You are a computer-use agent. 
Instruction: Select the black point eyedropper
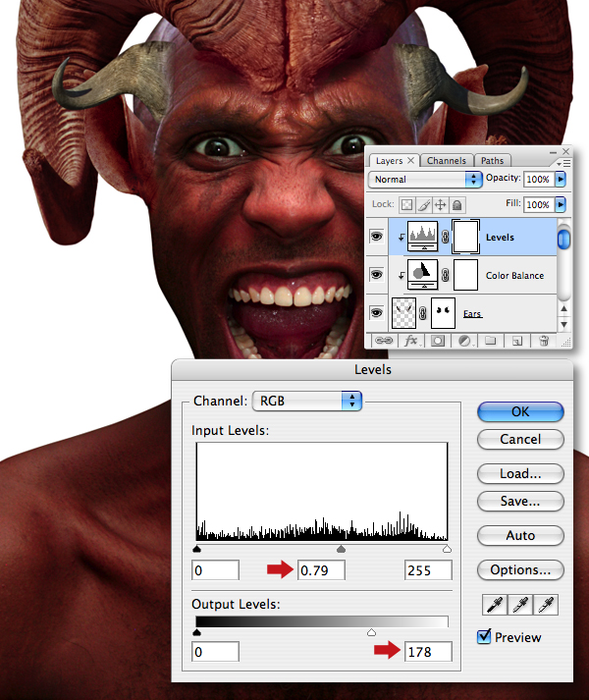tap(495, 605)
